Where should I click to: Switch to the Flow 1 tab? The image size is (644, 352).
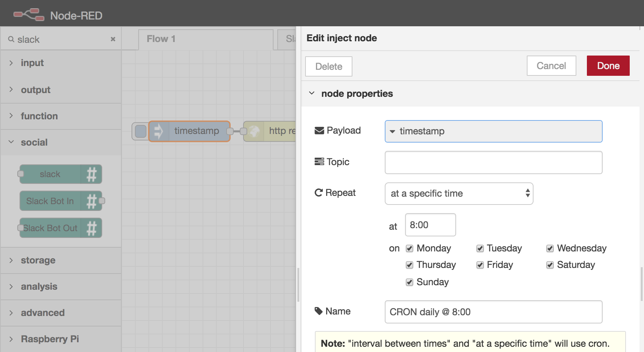(206, 39)
